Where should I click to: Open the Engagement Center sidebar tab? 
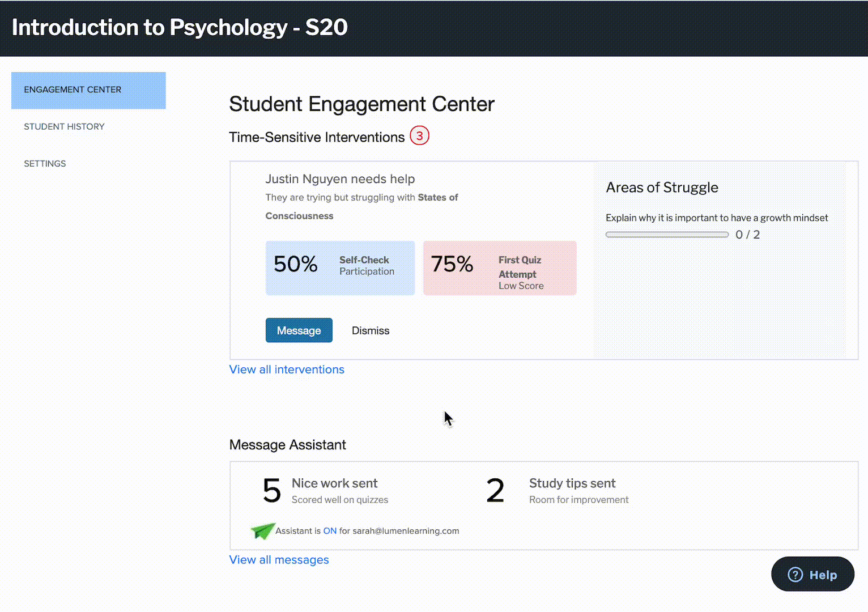point(88,90)
